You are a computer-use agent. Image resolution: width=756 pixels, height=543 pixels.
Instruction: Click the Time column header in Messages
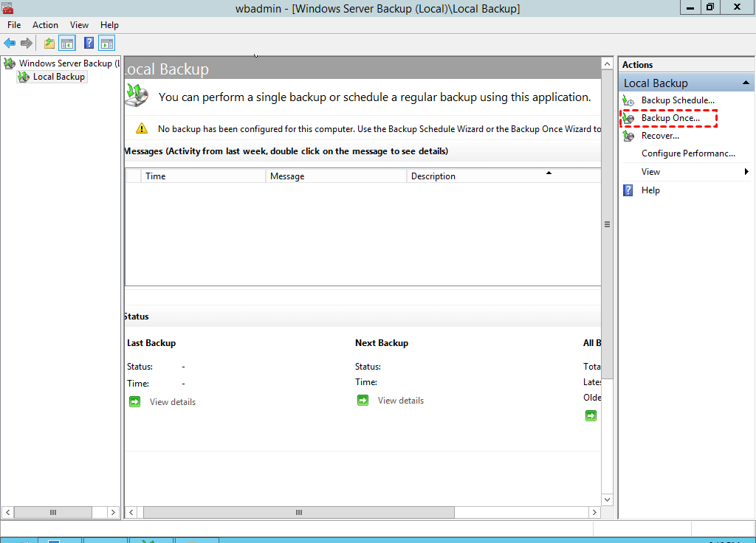coord(156,176)
